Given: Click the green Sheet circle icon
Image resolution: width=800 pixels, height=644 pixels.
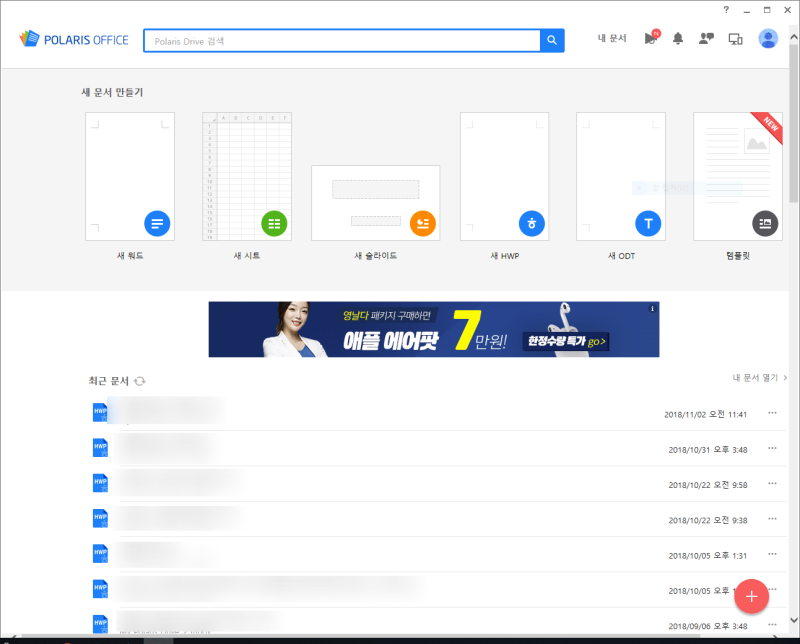Looking at the screenshot, I should 274,224.
